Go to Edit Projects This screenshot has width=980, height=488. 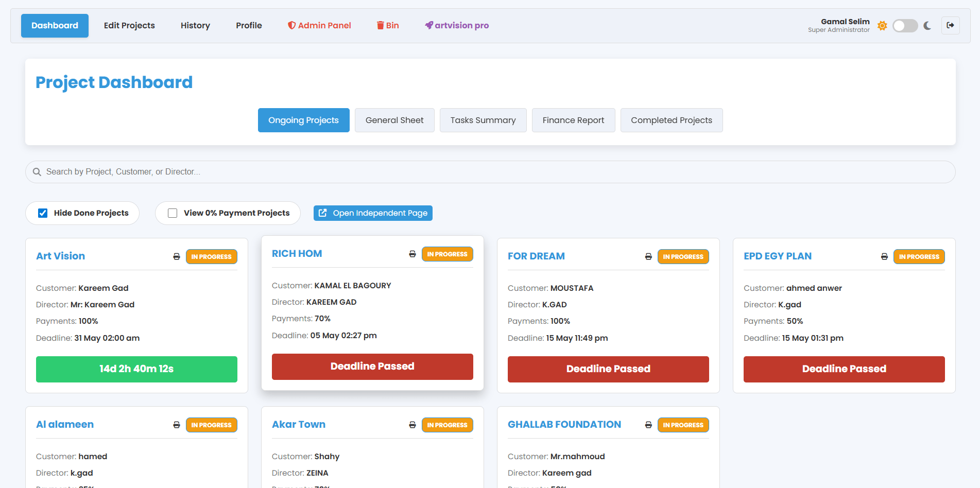pos(129,26)
